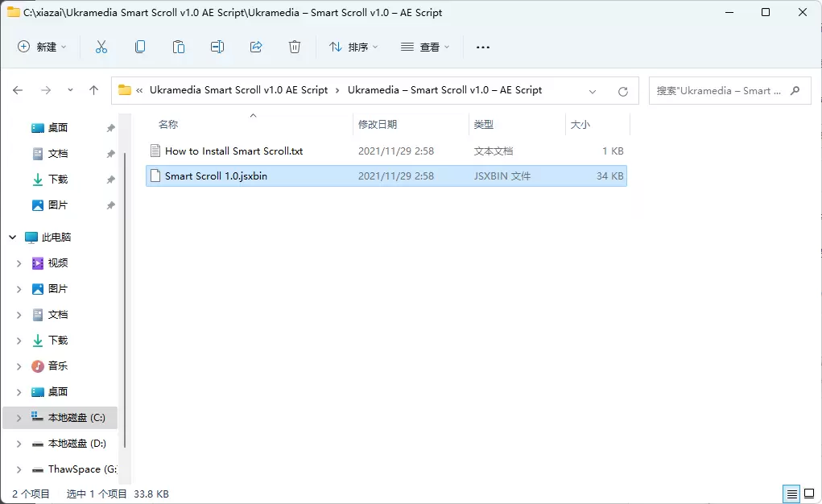Click the search box field
822x504 pixels.
pyautogui.click(x=729, y=91)
